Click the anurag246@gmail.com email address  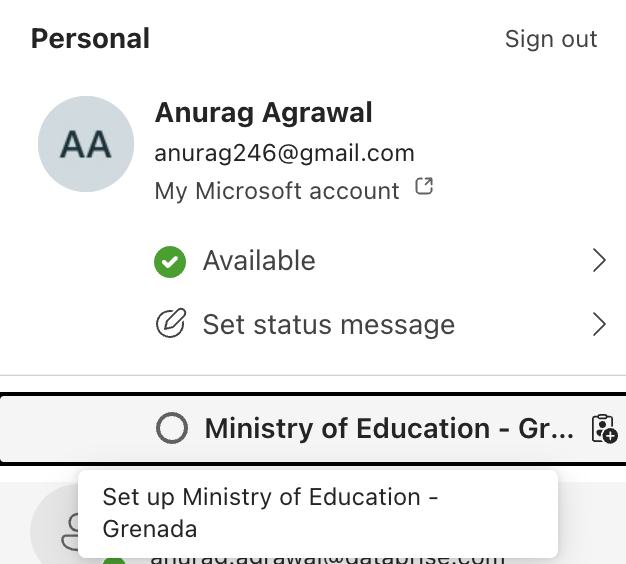[284, 154]
